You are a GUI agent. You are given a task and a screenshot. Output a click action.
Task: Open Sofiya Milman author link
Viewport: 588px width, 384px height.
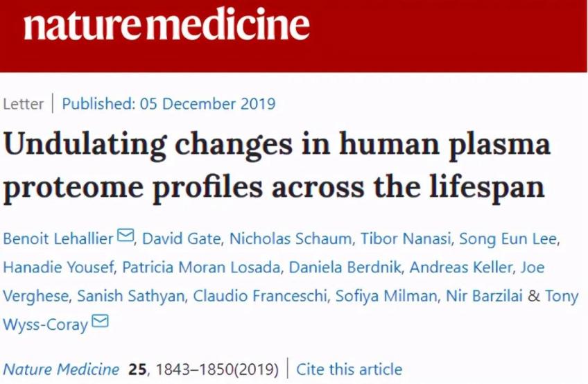[x=386, y=296]
